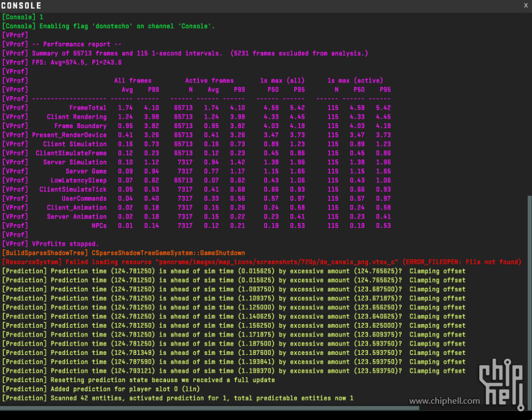Select the 'Performance report' header line
Image resolution: width=532 pixels, height=420 pixels.
point(76,44)
